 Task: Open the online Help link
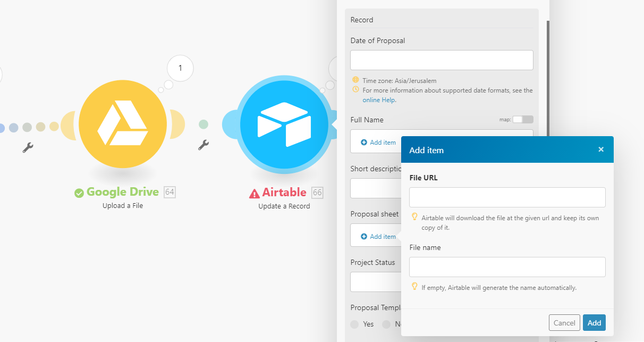(379, 100)
